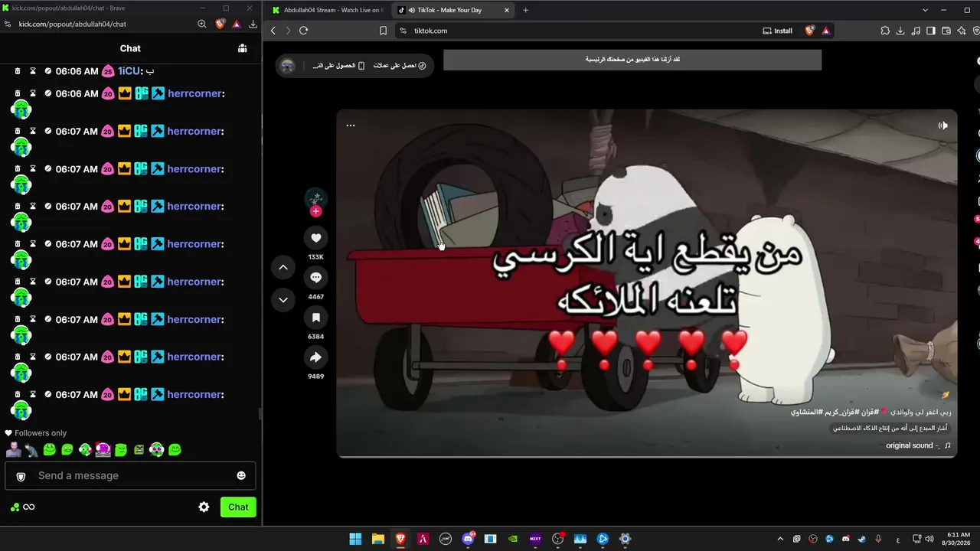Open the video's three-dot options menu
Screen dimensions: 980x551
[351, 126]
